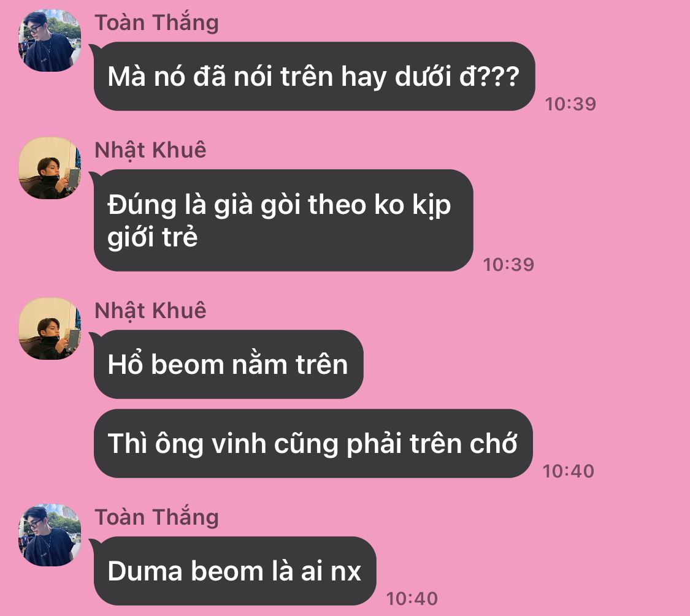690x616 pixels.
Task: Click sender name Toàn Thắng above first message
Action: tap(156, 23)
